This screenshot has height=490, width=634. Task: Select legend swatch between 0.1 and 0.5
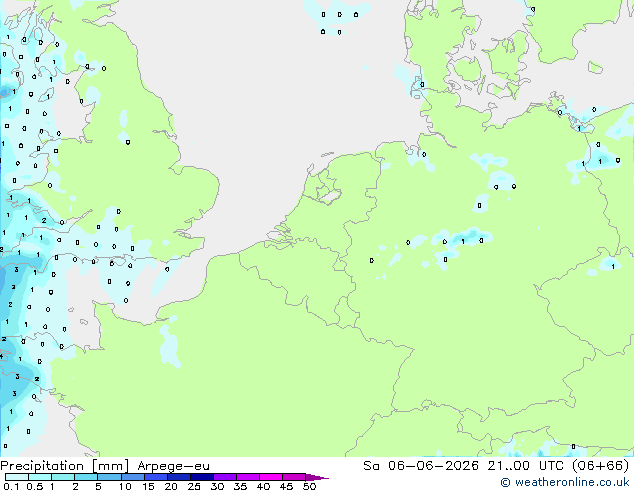click(x=17, y=477)
